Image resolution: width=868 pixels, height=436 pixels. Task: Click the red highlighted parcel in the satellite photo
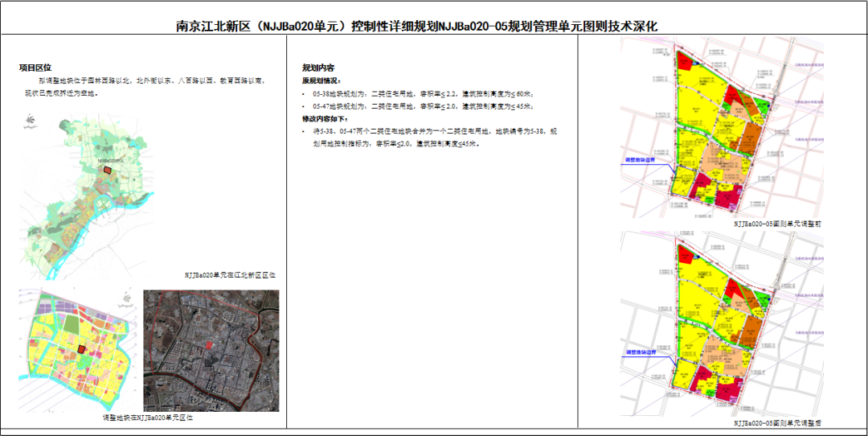[209, 345]
